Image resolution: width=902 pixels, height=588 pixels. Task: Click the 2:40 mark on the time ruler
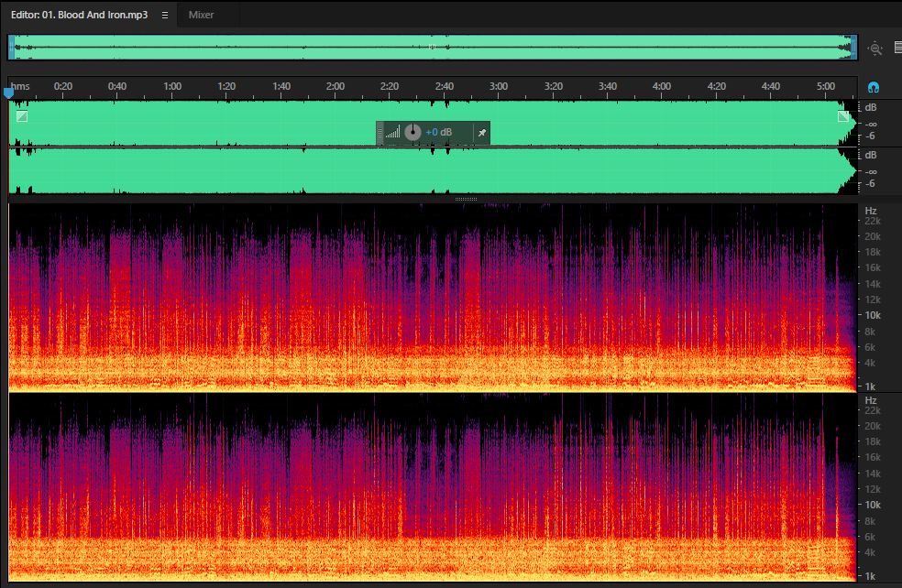[444, 86]
